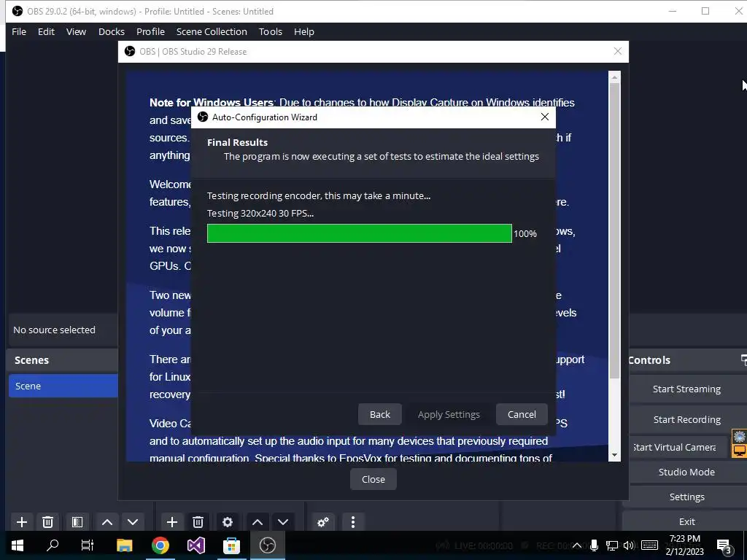
Task: Click Close in release notes window
Action: (x=373, y=479)
